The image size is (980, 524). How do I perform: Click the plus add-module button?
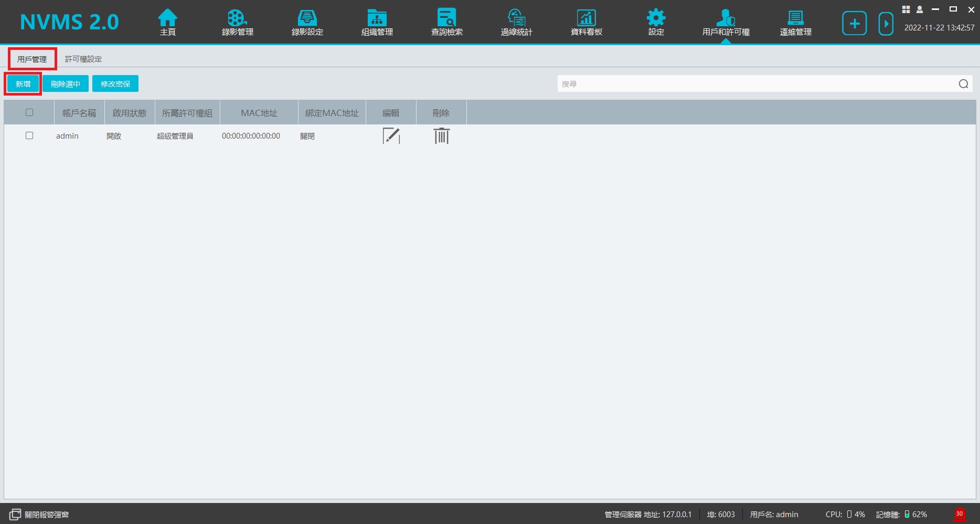854,24
